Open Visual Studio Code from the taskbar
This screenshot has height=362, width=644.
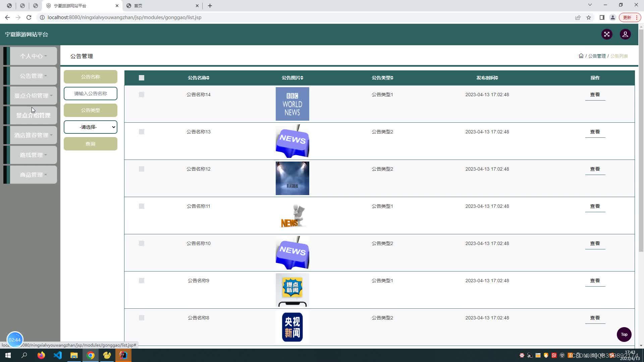point(58,355)
